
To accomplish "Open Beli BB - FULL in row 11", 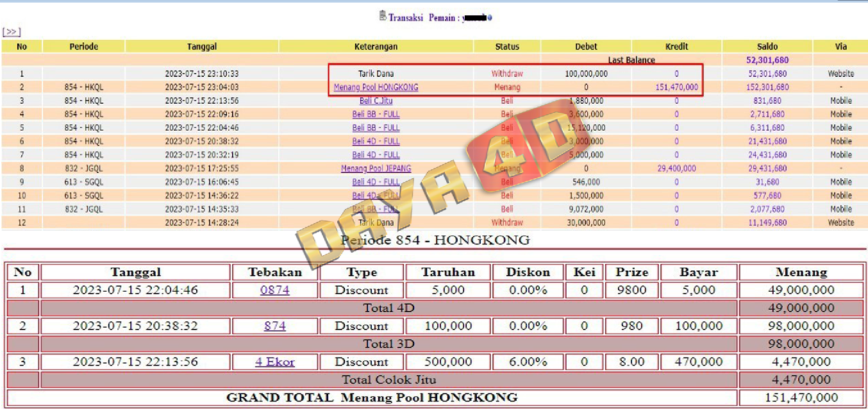I will [x=376, y=209].
